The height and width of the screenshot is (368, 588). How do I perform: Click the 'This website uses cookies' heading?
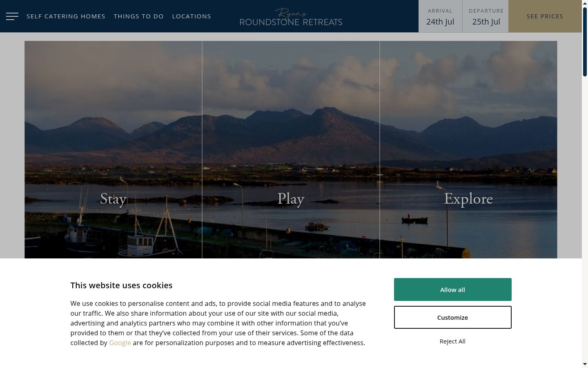point(121,285)
